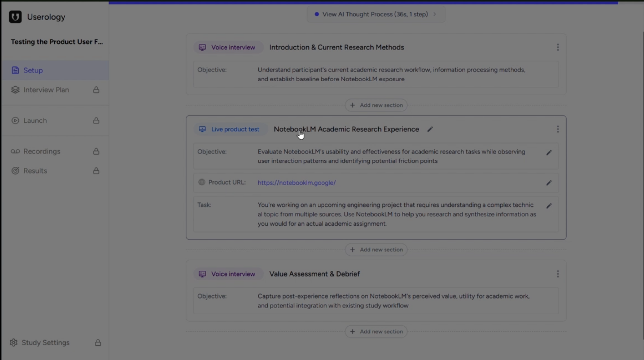Click the globe icon beside Product URL
Screen dimensions: 644x360
pyautogui.click(x=202, y=183)
